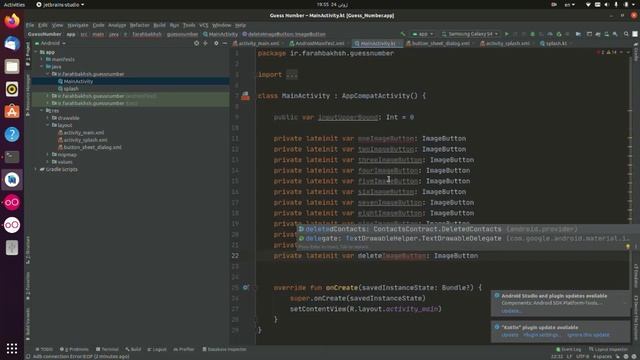640x360 pixels.
Task: Open Rhythmbox from the dock
Action: 12,89
